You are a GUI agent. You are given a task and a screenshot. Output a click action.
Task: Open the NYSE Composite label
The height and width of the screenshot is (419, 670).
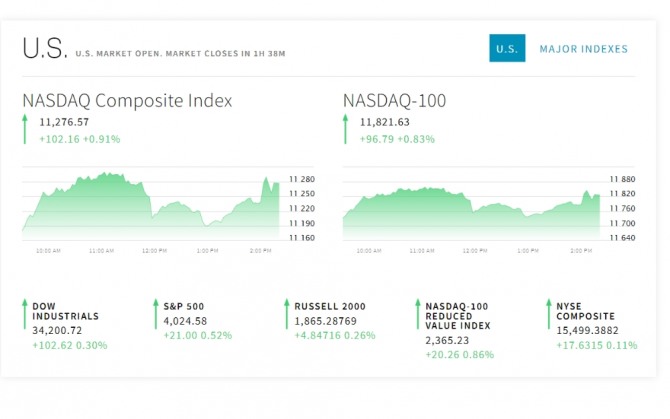point(585,311)
